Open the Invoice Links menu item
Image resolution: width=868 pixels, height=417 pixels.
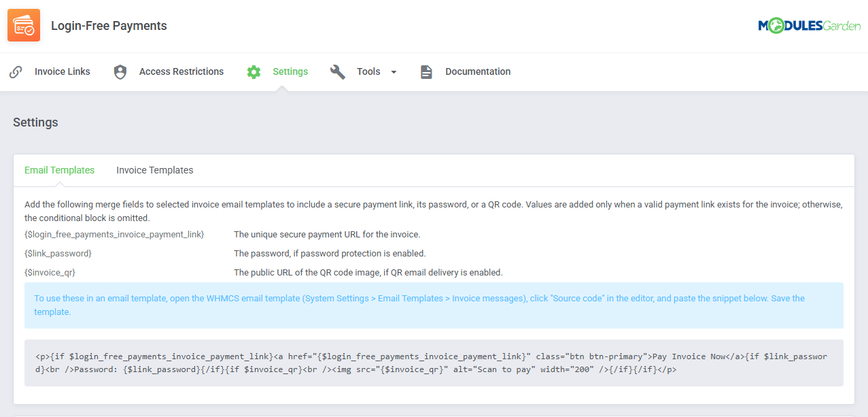63,71
